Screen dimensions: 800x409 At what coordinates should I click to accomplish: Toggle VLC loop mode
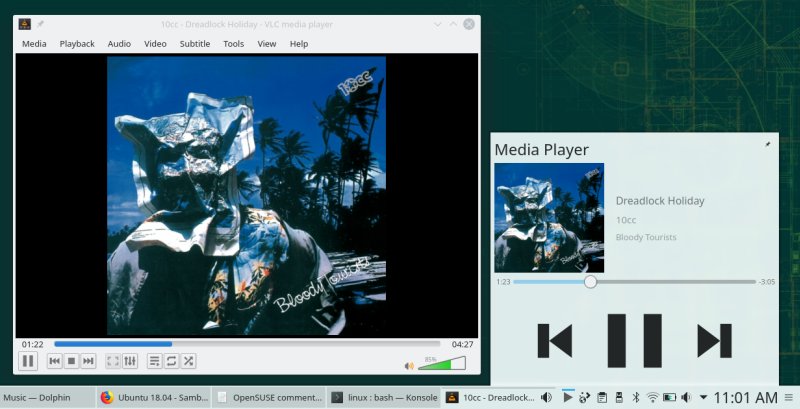pos(171,361)
